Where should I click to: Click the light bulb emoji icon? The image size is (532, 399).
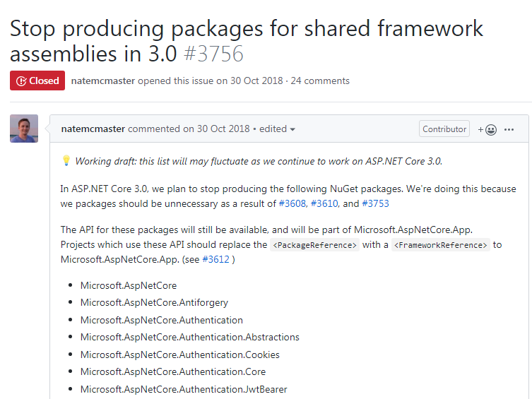click(66, 161)
